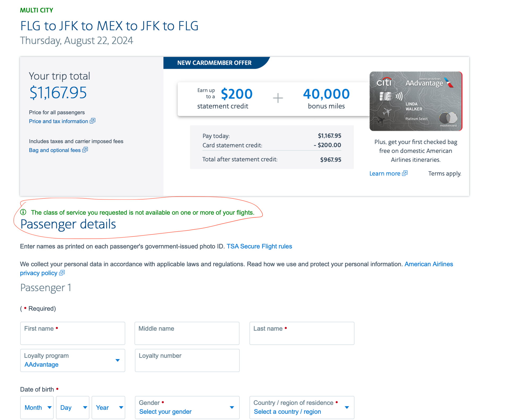Click the external-link icon after Learn more
This screenshot has height=420, width=531.
tap(405, 173)
